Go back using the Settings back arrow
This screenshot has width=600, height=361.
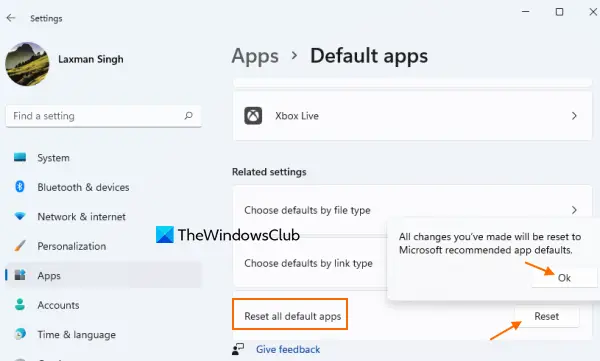[11, 18]
